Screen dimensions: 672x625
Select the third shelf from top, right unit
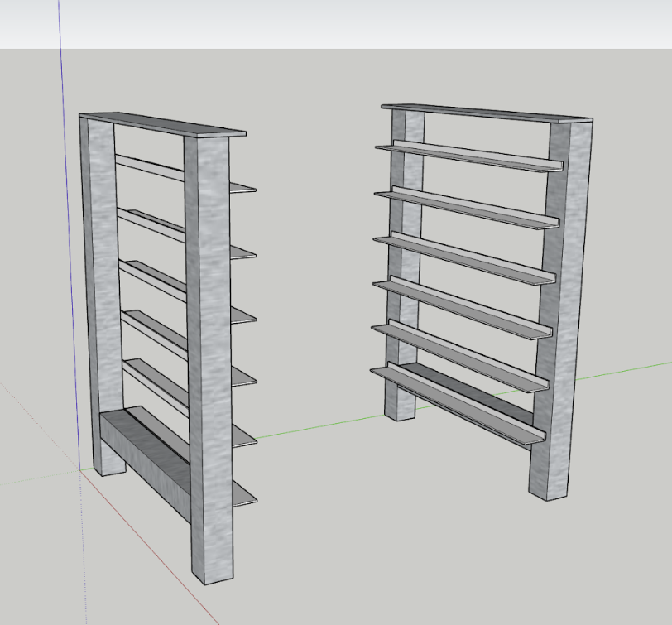click(468, 257)
